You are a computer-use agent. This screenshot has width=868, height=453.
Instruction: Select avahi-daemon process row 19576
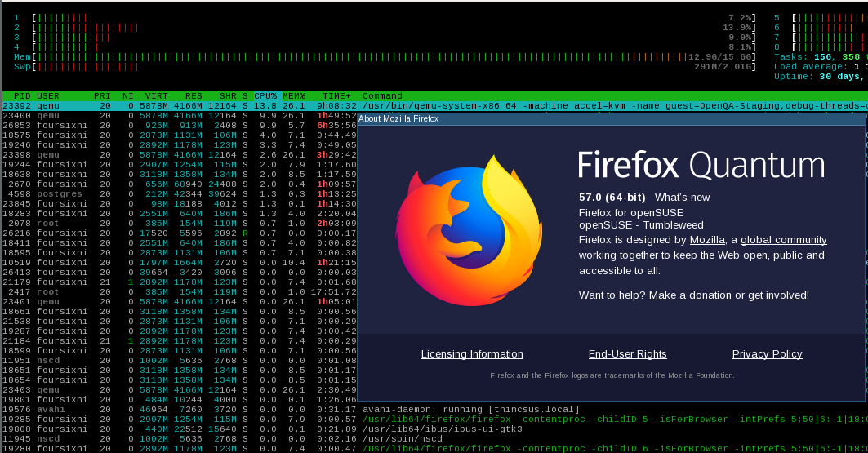coord(435,409)
